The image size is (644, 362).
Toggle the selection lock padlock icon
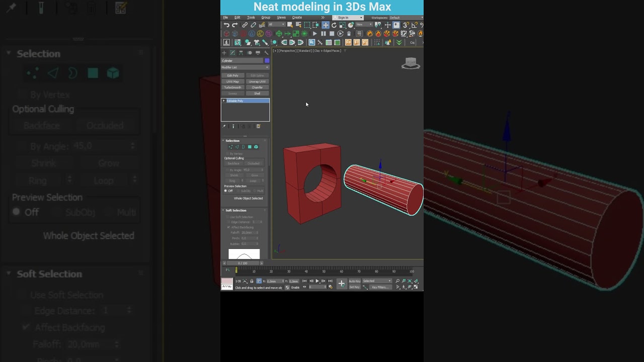tap(252, 281)
